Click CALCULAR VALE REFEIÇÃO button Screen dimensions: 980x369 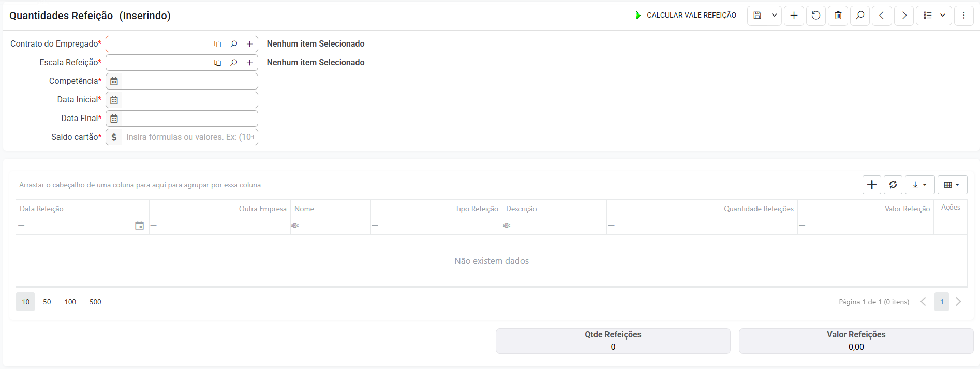click(686, 16)
